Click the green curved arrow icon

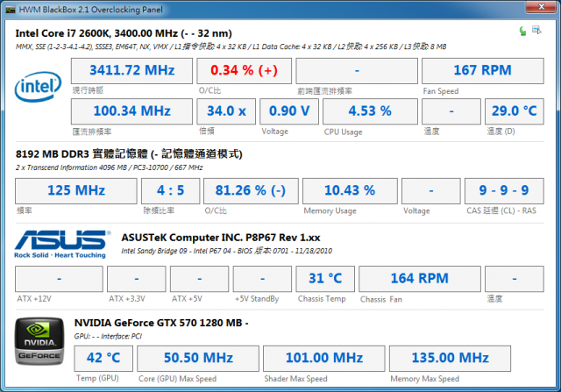click(522, 32)
